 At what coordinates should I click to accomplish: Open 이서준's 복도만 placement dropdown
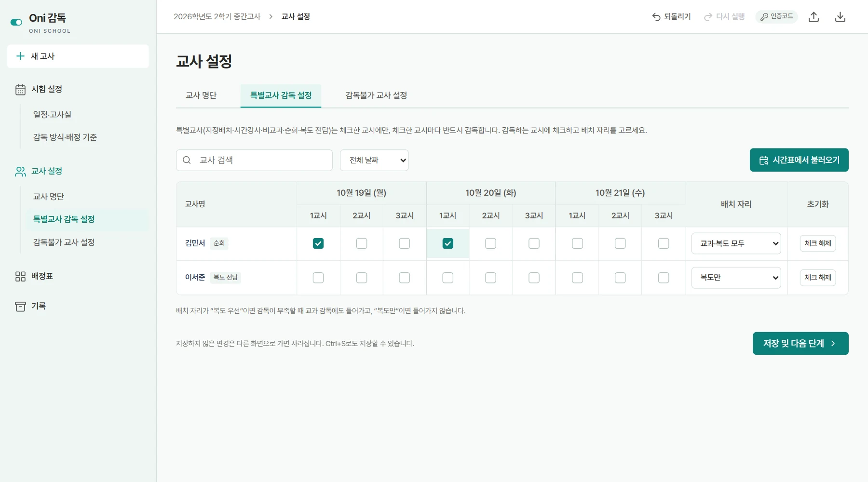tap(736, 278)
